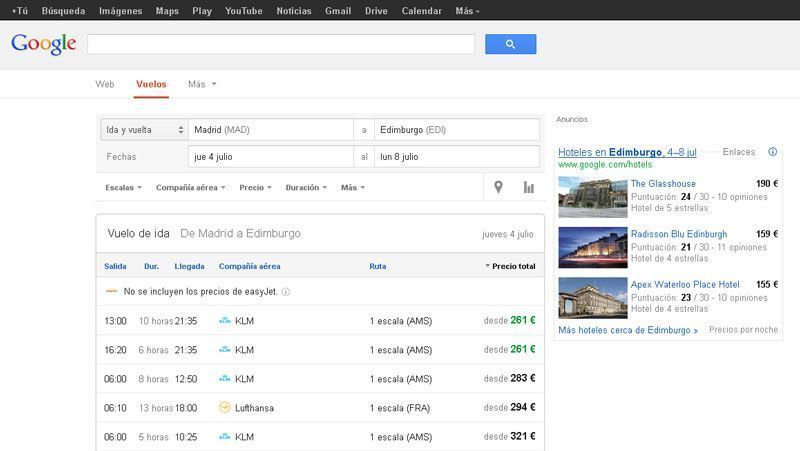
Task: Open Hoteles en Edimburgo ad link
Action: (627, 152)
